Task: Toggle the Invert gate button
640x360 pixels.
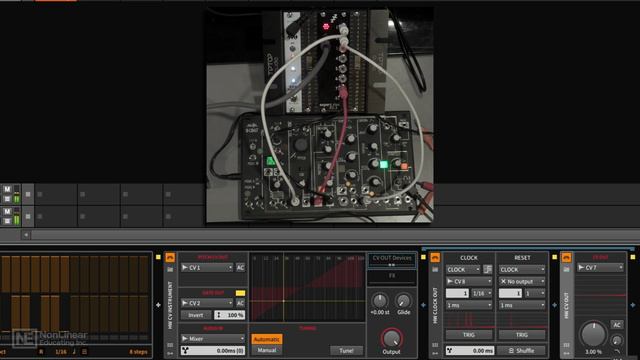Action: point(196,315)
